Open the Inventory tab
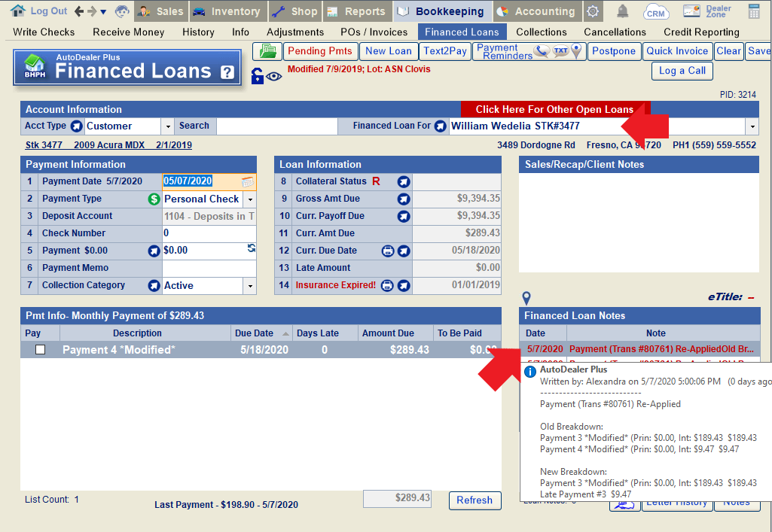 coord(227,11)
